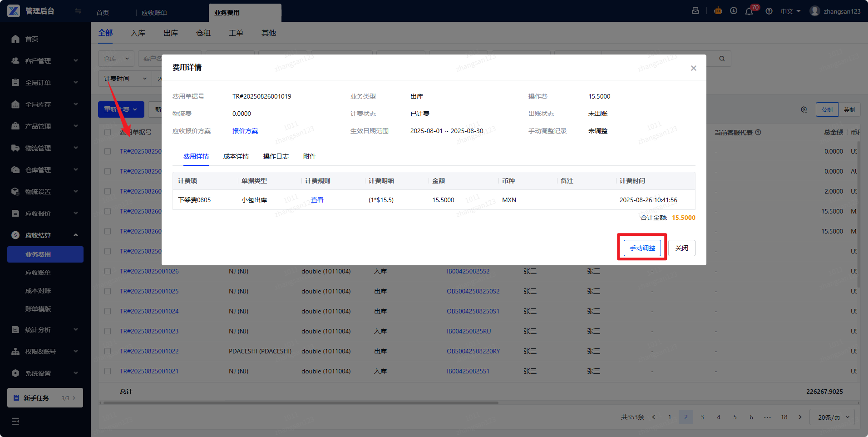
Task: Click the search magnifier icon in filter bar
Action: coord(722,59)
